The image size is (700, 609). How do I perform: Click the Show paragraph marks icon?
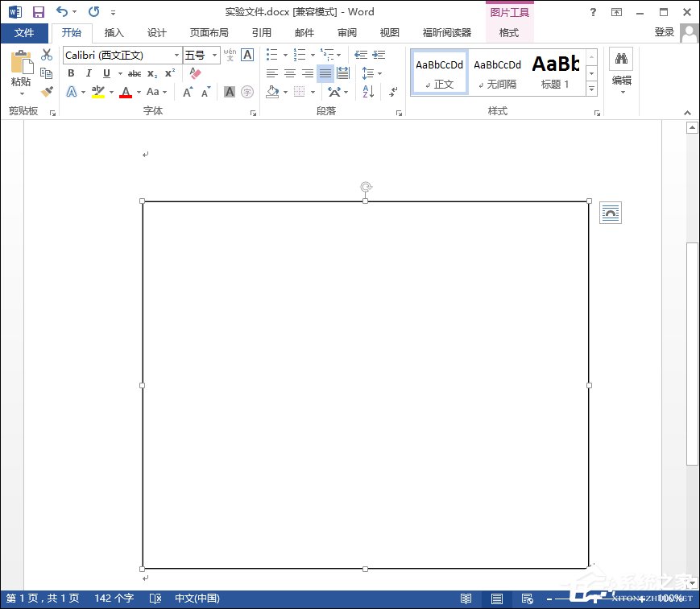[393, 92]
